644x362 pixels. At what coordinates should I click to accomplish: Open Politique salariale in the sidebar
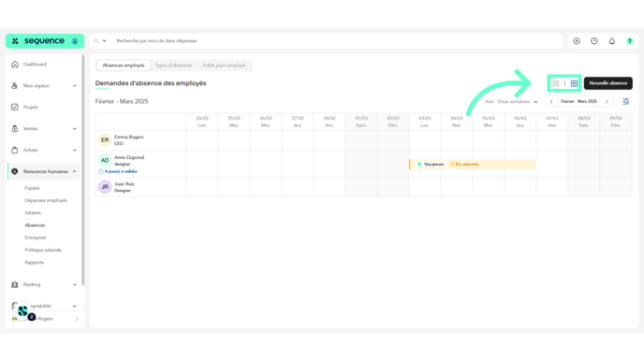click(43, 250)
